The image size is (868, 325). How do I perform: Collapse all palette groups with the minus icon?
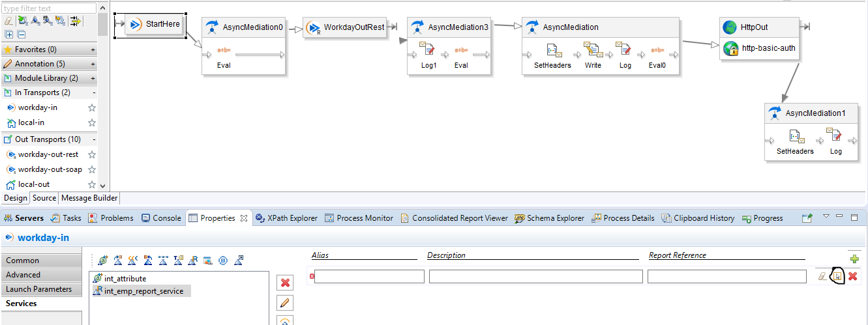coord(21,34)
